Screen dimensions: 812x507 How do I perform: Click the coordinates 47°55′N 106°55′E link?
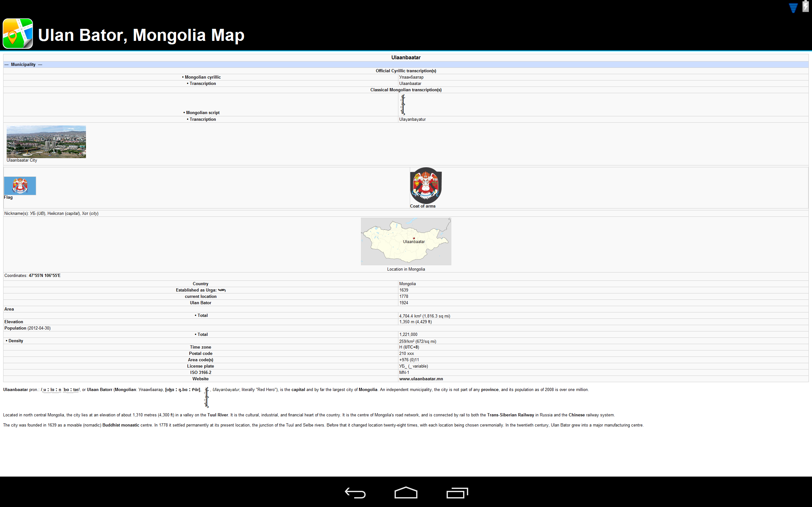click(44, 276)
